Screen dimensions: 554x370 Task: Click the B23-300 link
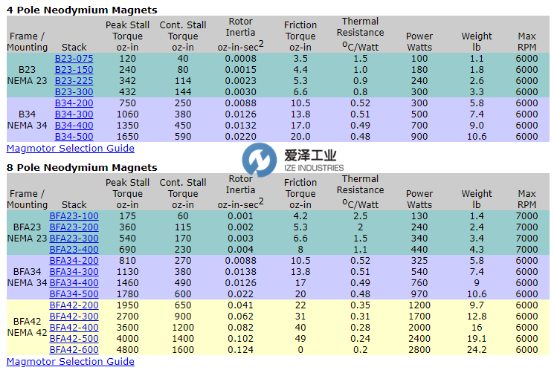point(74,92)
